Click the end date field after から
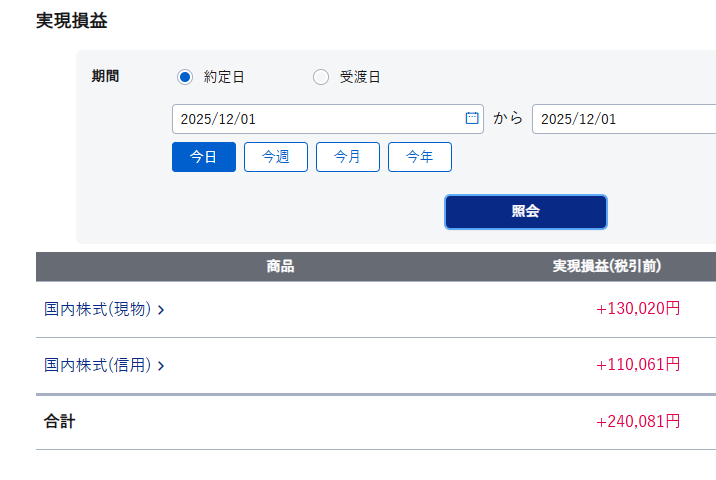716x480 pixels. [624, 119]
